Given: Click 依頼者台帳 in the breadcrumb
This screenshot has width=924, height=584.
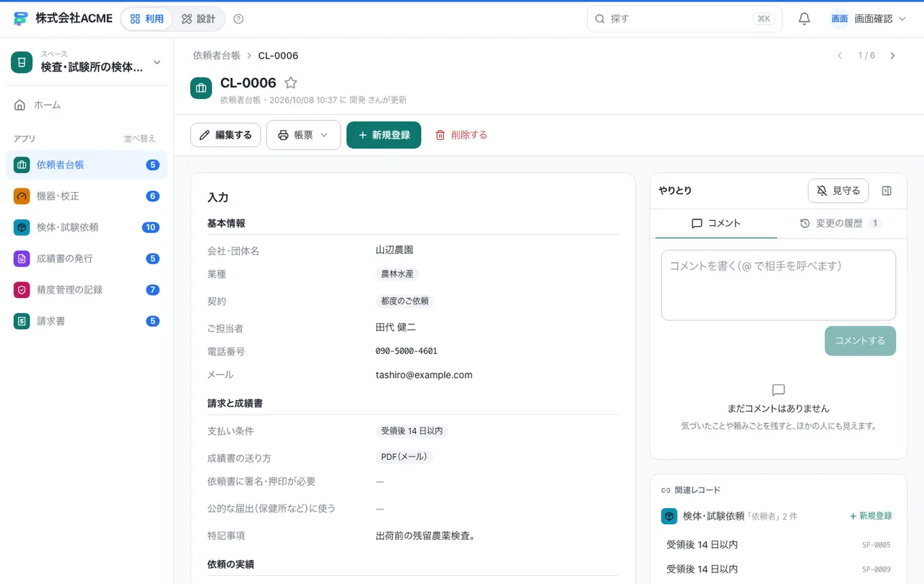Looking at the screenshot, I should pyautogui.click(x=216, y=56).
